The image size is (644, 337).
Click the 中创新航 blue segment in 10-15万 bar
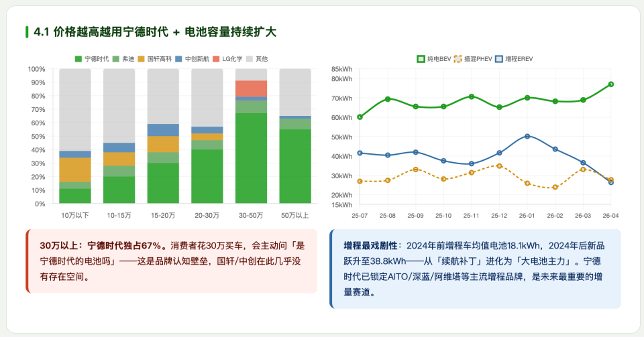pos(119,147)
